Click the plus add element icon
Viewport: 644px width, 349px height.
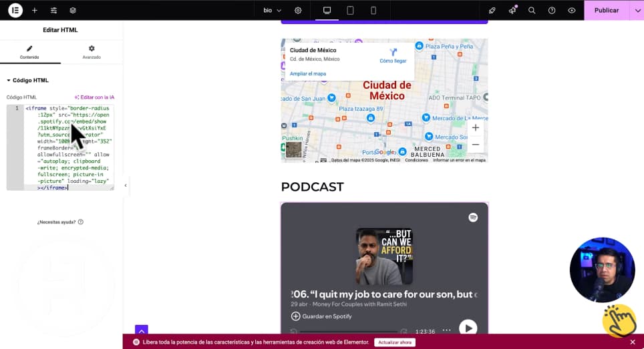pos(35,10)
